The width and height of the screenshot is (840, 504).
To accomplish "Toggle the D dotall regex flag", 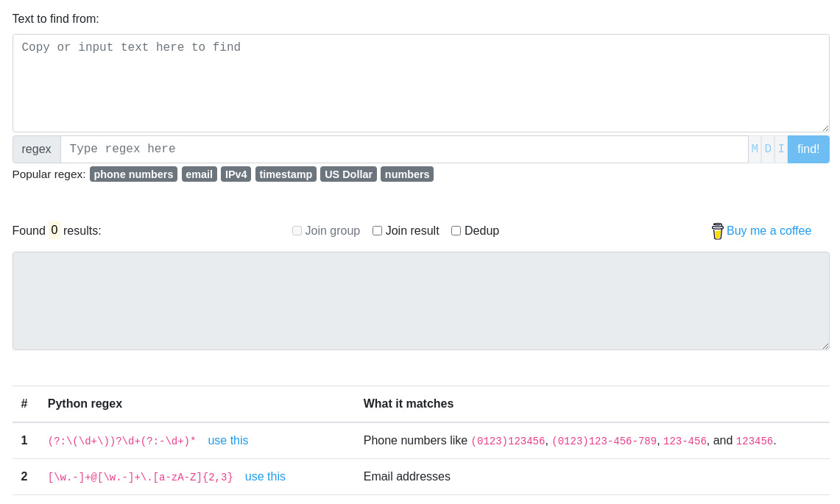I will [767, 149].
